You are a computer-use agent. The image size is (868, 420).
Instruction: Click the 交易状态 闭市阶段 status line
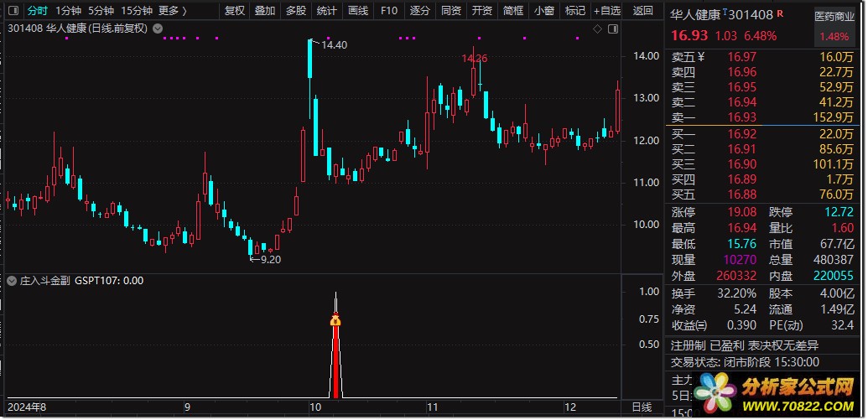(x=745, y=362)
